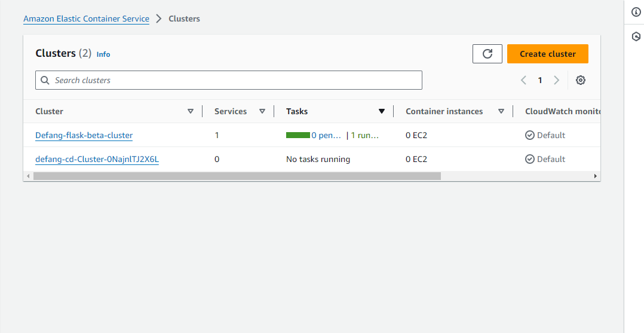Click "No tasks running" cell
Screen dimensions: 644x333
click(318, 159)
